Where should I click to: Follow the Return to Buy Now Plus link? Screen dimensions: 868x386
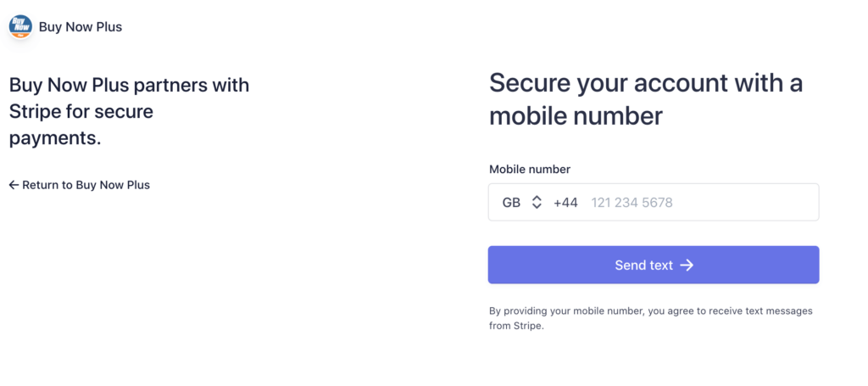(x=80, y=185)
